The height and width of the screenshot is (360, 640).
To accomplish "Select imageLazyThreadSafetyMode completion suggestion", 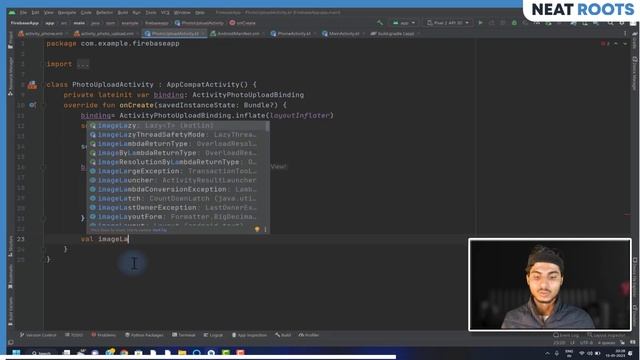I will (x=176, y=134).
